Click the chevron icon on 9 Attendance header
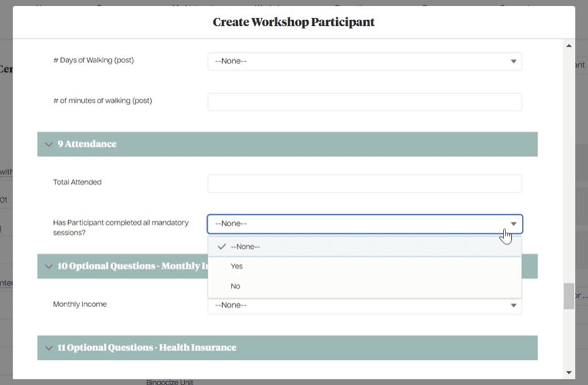This screenshot has height=385, width=588. click(48, 144)
